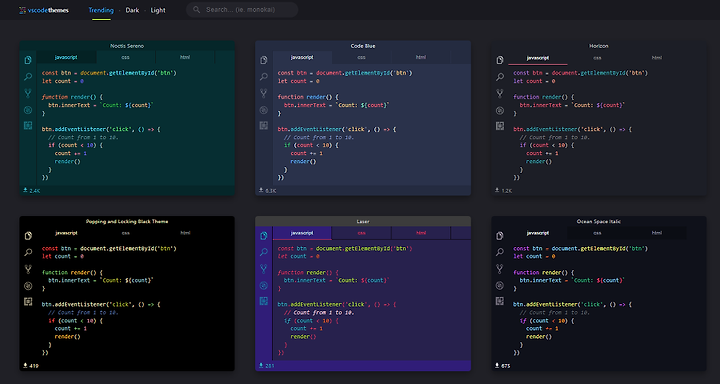Click extensions icon in Code Blue card
The image size is (720, 384).
tap(264, 125)
